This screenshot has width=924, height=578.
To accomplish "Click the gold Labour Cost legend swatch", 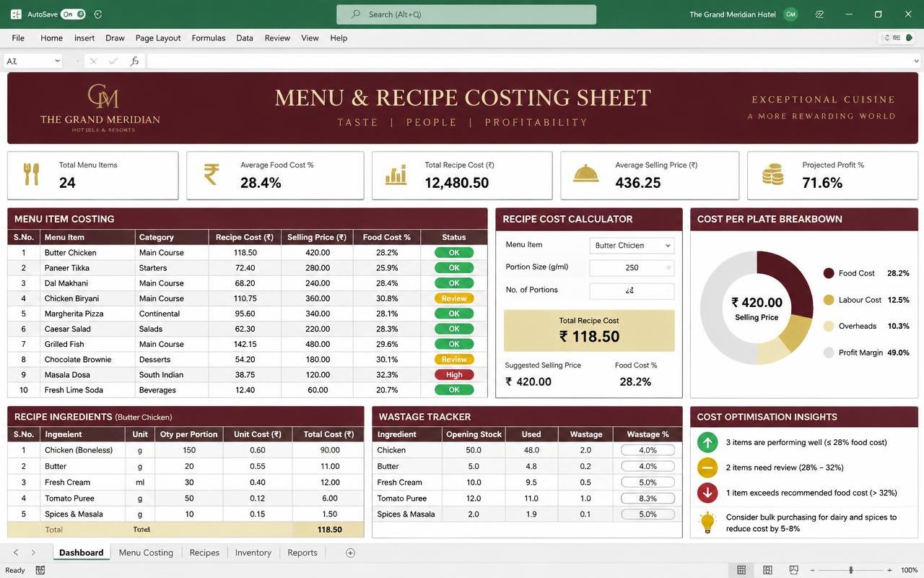I will pyautogui.click(x=829, y=300).
